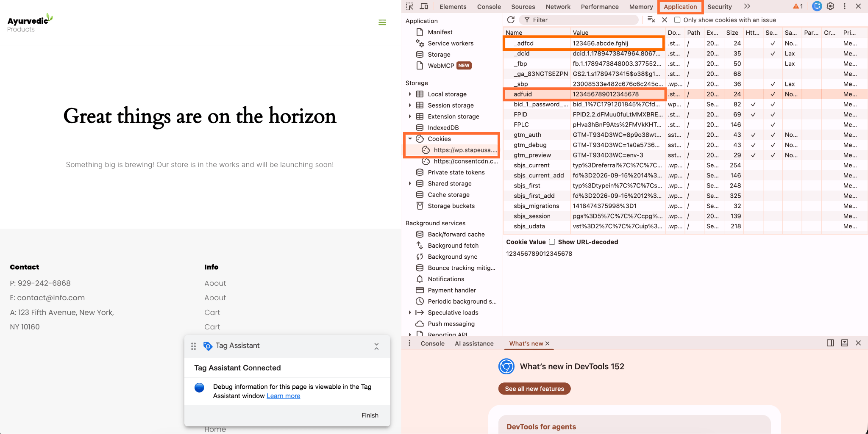Show more DevTools tabs with the double chevron
The width and height of the screenshot is (868, 434).
tap(747, 6)
